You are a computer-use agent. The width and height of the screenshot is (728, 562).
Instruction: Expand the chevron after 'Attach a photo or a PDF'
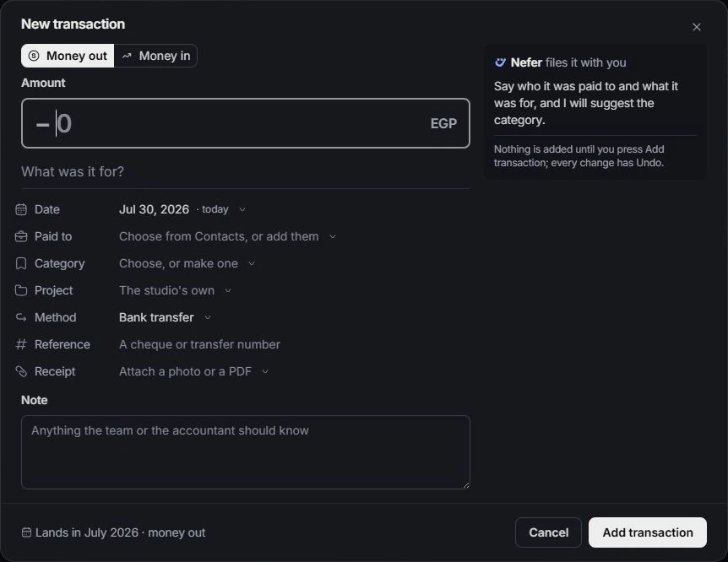point(265,371)
